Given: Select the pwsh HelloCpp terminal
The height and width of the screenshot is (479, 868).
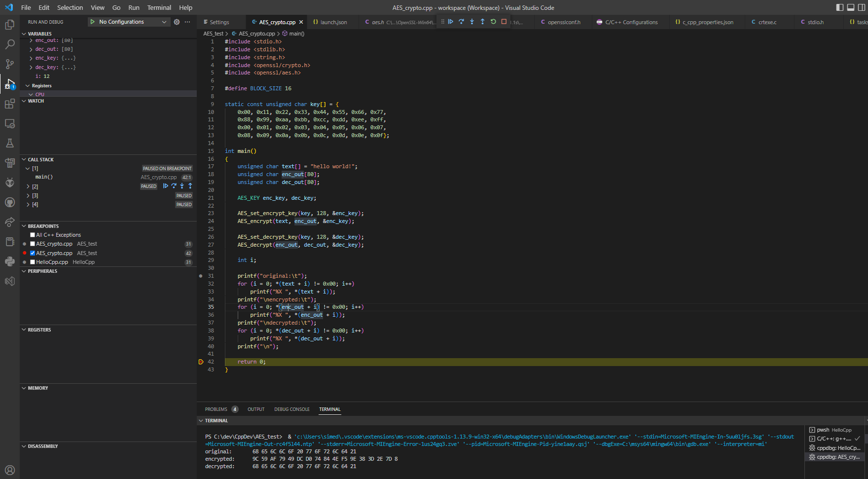Looking at the screenshot, I should click(x=833, y=430).
